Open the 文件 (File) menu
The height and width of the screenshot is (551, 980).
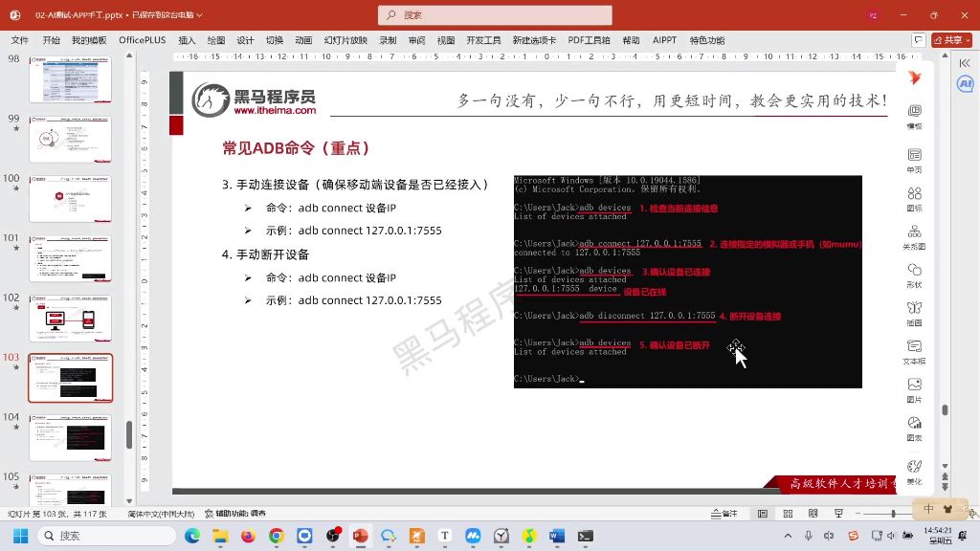click(x=20, y=40)
